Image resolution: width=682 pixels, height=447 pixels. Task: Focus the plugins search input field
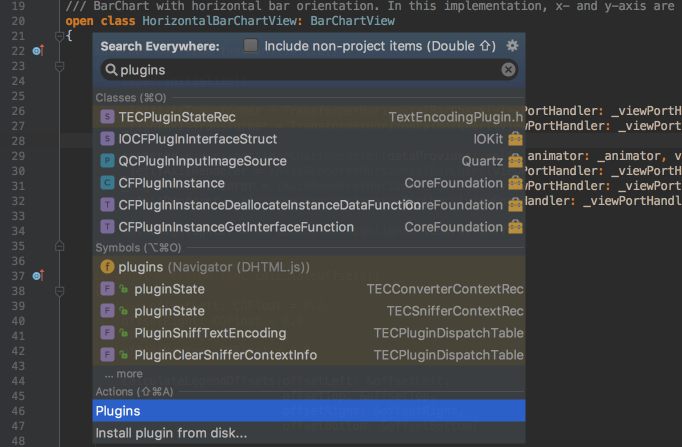(309, 70)
